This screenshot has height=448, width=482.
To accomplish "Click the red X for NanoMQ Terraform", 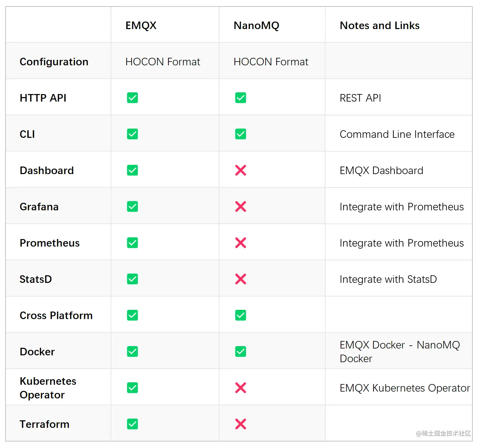I will 240,424.
